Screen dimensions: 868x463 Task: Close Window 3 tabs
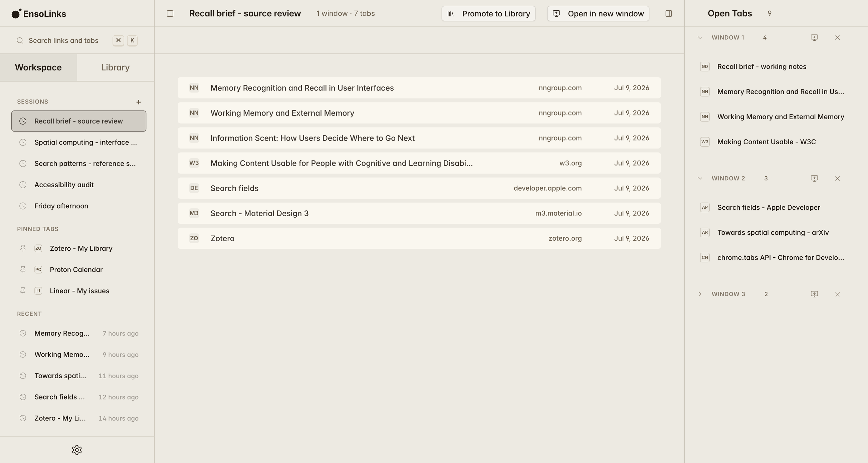click(x=838, y=294)
